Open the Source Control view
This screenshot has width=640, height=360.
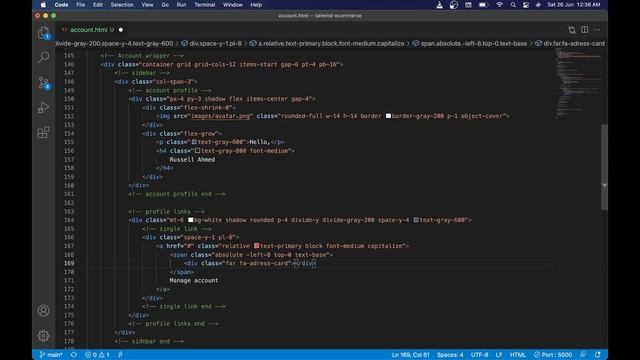tap(44, 83)
